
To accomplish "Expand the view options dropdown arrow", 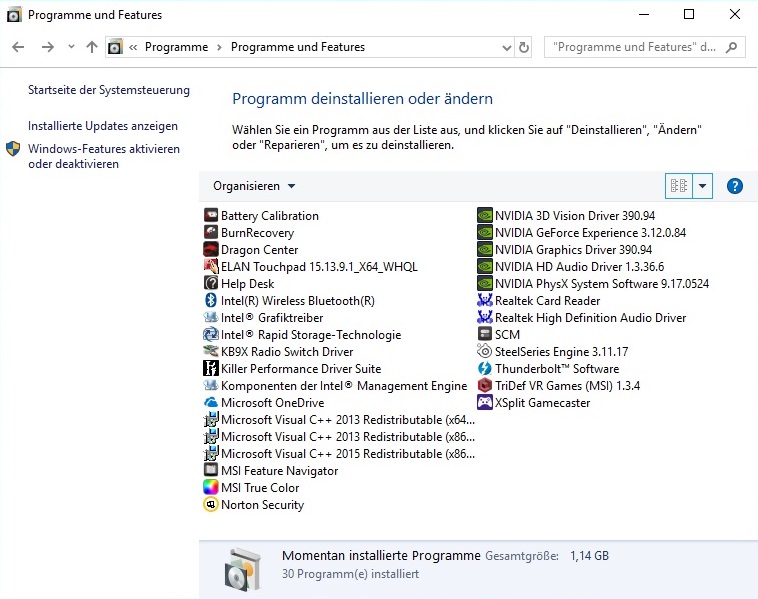I will point(702,186).
